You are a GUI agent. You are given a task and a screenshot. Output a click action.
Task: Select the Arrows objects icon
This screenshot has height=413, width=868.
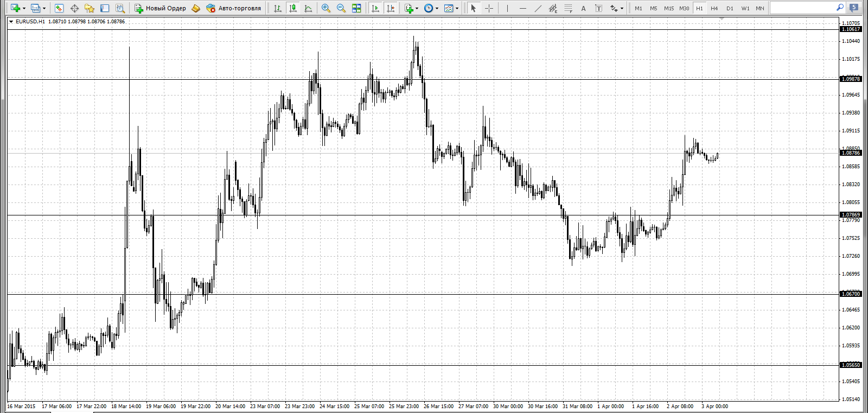pos(614,8)
